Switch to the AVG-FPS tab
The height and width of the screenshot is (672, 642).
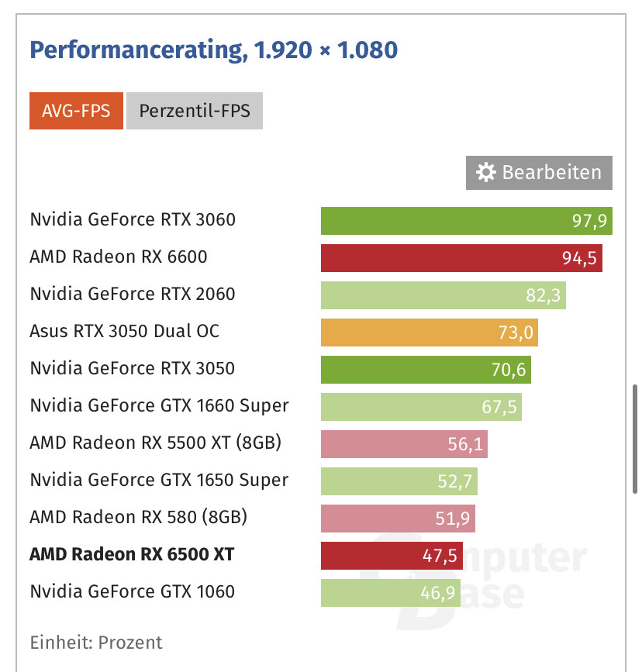point(75,111)
